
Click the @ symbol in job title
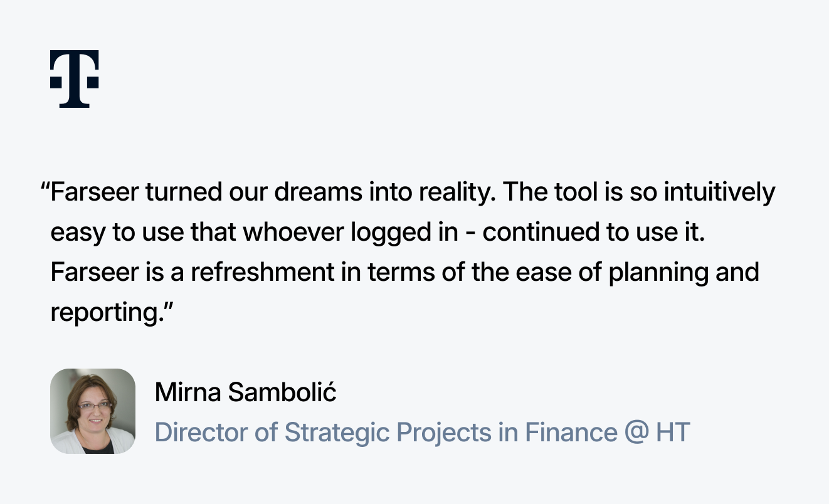coord(636,433)
